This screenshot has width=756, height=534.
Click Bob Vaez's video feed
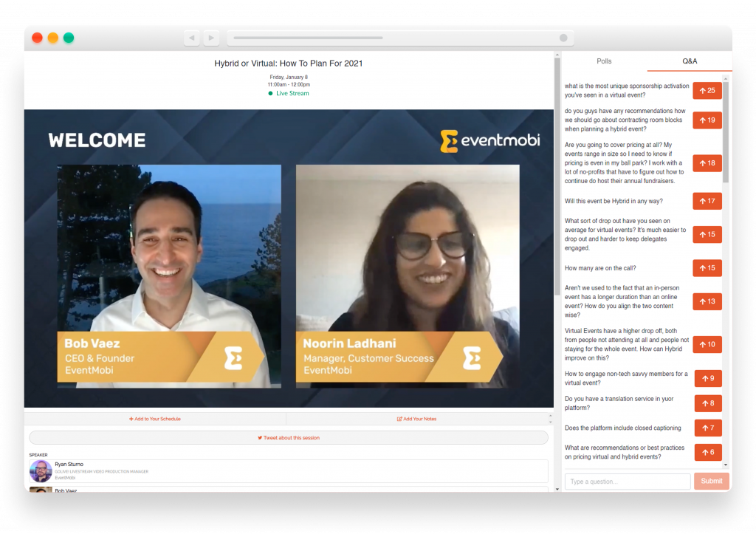coord(169,276)
